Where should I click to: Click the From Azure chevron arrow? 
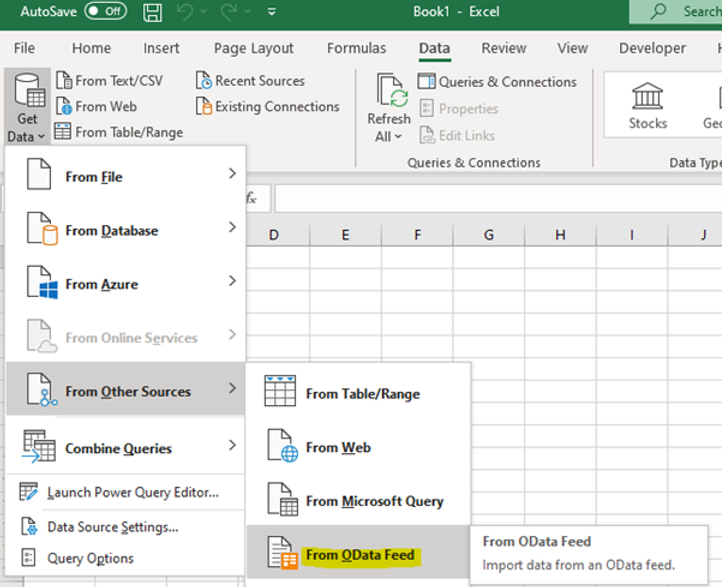click(x=232, y=281)
